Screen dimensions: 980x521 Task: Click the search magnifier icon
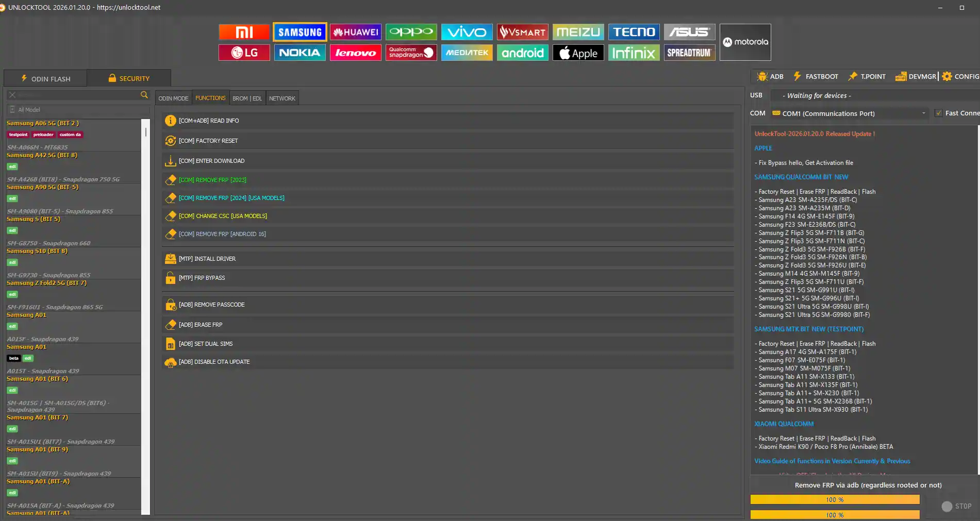[x=144, y=95]
